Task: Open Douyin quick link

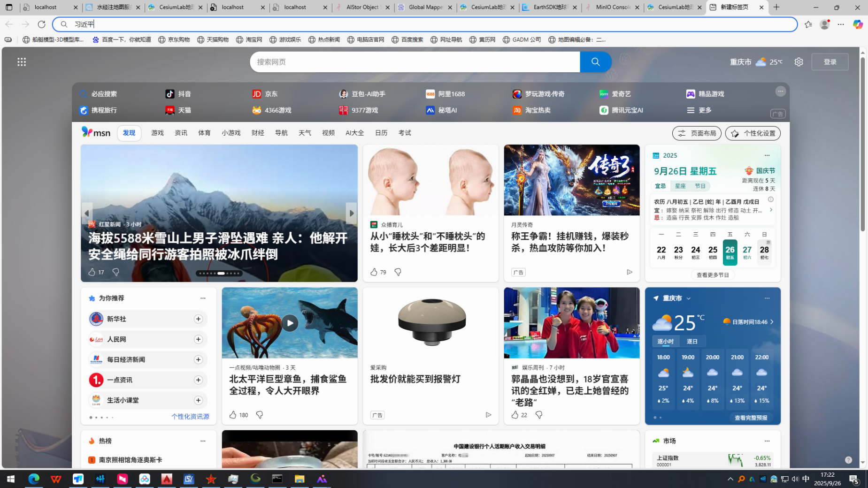Action: click(x=178, y=94)
